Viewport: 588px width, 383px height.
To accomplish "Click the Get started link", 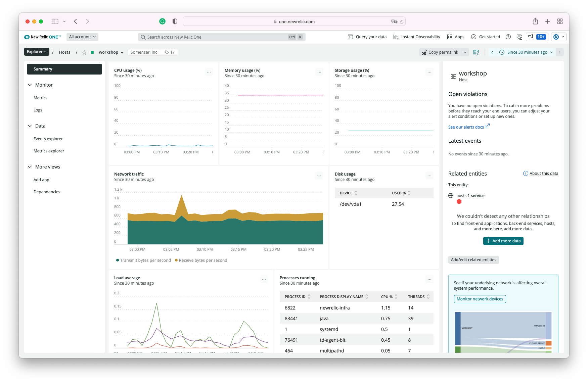I will point(486,37).
